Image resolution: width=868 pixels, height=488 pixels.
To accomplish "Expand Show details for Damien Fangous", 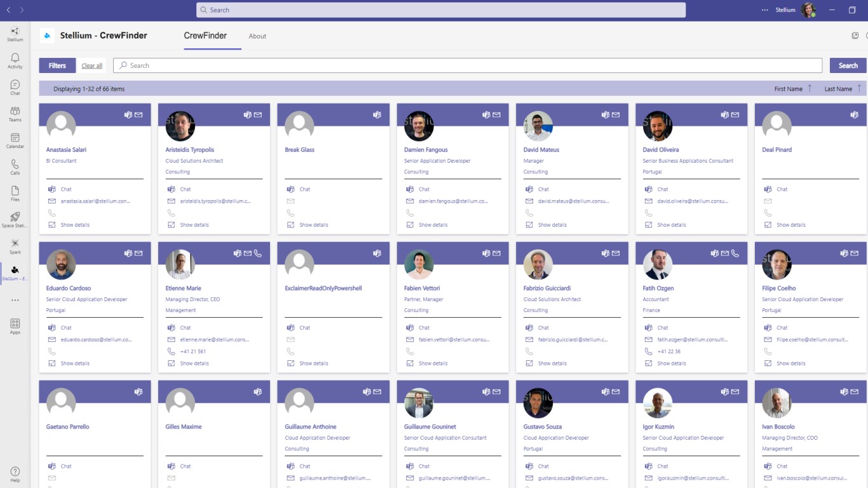I will tap(427, 225).
